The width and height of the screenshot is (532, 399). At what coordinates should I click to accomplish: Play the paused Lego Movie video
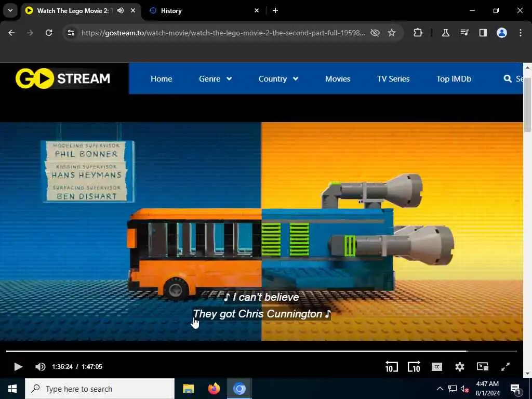(18, 366)
